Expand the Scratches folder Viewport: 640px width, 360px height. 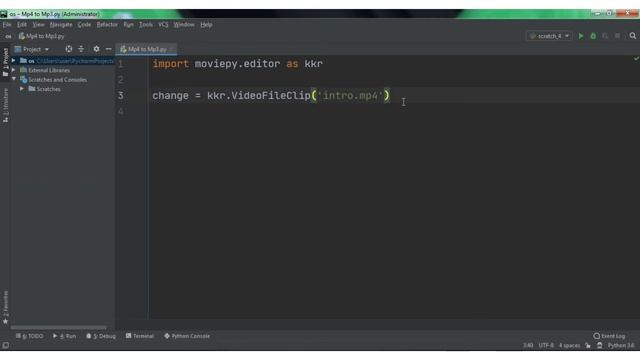(x=22, y=89)
